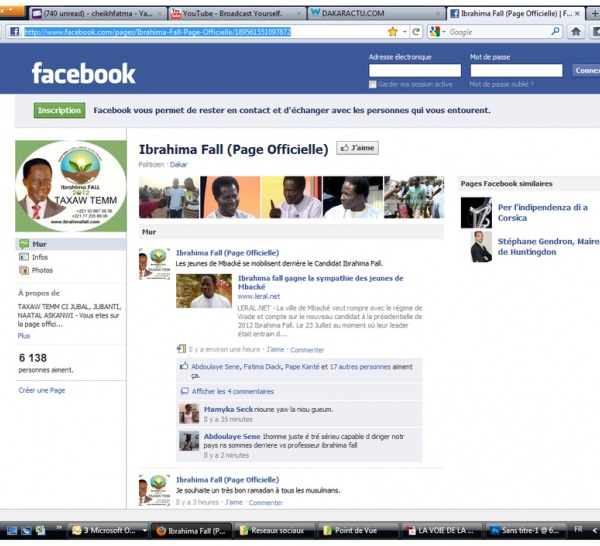Open the address bar history dropdown arrow
This screenshot has width=600, height=546.
click(405, 32)
